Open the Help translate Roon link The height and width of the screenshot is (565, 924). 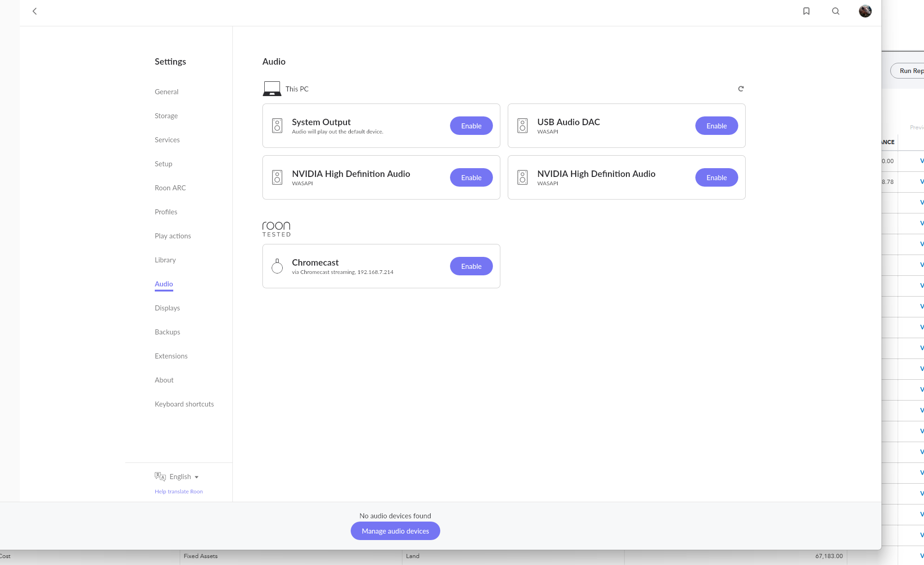pyautogui.click(x=178, y=492)
